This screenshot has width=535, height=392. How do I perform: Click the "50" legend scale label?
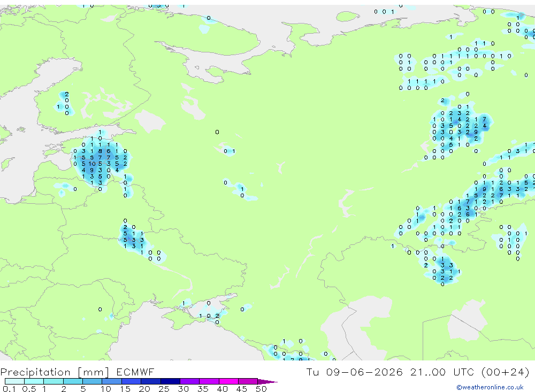coord(261,389)
